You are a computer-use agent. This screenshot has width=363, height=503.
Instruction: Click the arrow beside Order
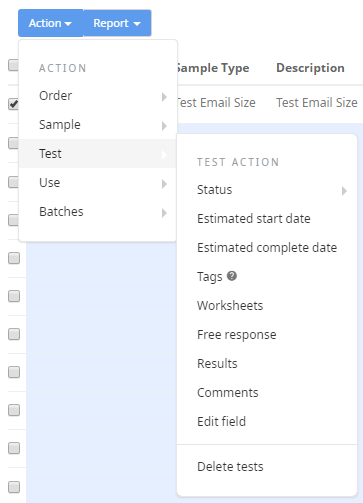point(164,97)
